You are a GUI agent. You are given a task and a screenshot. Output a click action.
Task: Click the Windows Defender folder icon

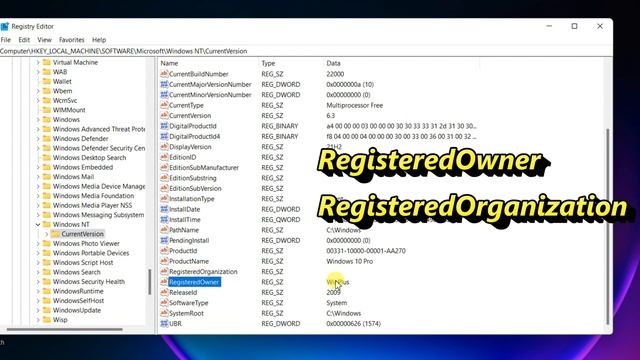pyautogui.click(x=47, y=139)
